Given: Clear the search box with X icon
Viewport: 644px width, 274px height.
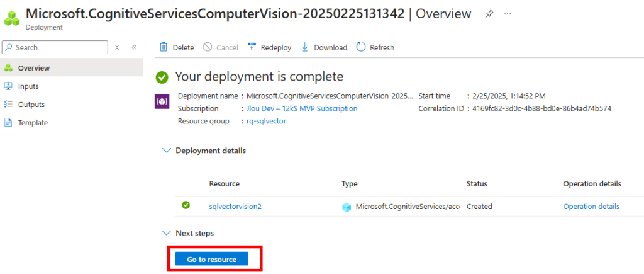Looking at the screenshot, I should click(117, 47).
